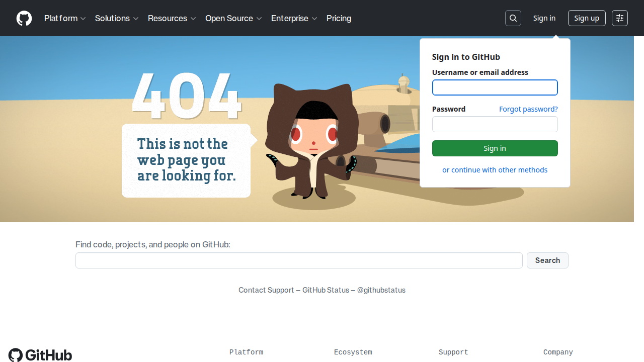644x362 pixels.
Task: Expand the Solutions dropdown menu
Action: [x=117, y=18]
